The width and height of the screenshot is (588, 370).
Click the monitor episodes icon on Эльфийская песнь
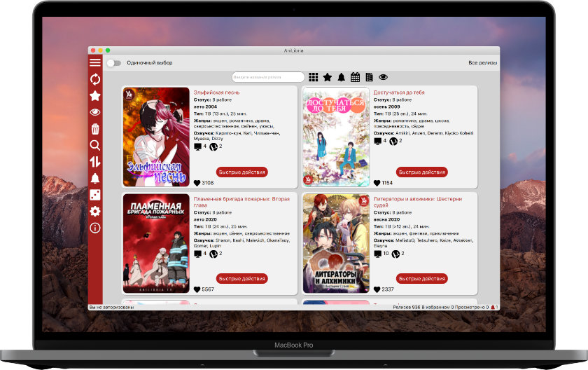click(197, 146)
